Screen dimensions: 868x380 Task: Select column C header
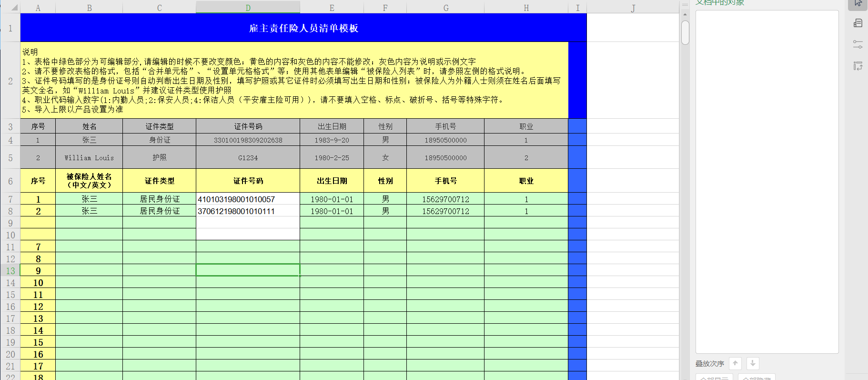click(x=159, y=8)
